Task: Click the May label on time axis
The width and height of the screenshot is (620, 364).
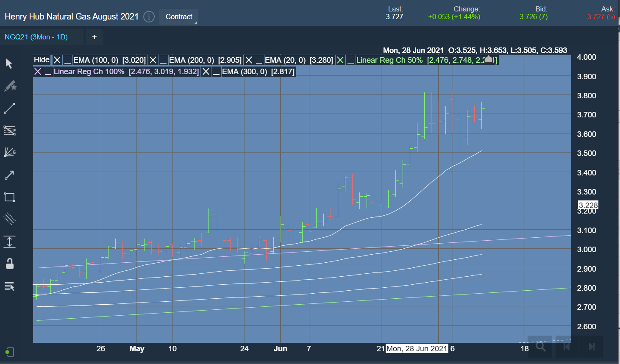Action: tap(137, 349)
